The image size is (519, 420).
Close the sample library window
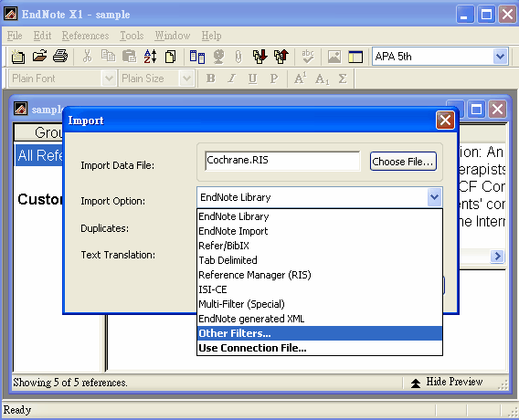point(497,110)
